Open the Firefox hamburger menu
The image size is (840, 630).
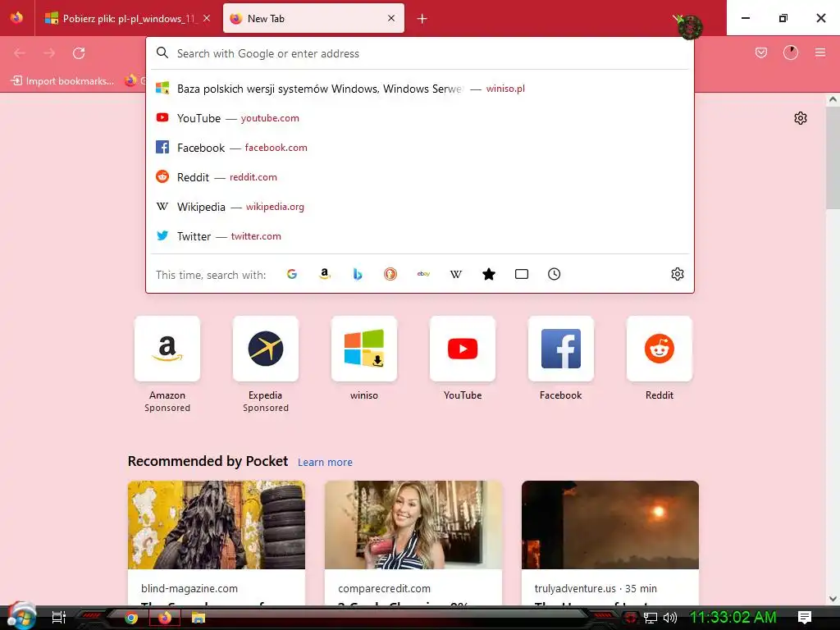tap(820, 52)
